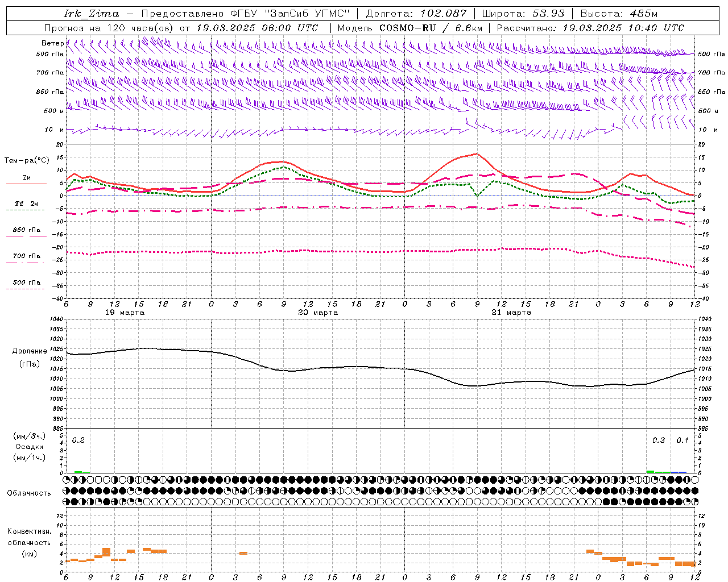Click the Тем-ра(°C) temperature section label
Image resolution: width=728 pixels, height=582 pixels.
tap(26, 161)
